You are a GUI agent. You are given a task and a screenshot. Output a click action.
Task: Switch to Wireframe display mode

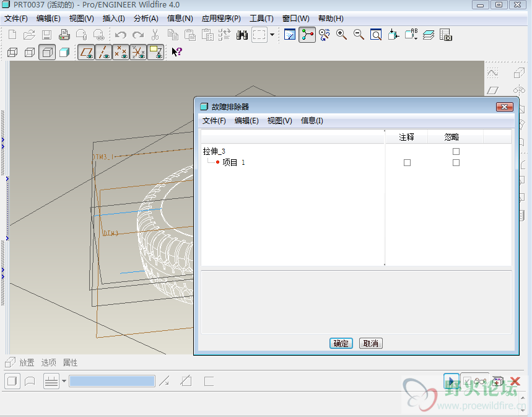point(12,52)
